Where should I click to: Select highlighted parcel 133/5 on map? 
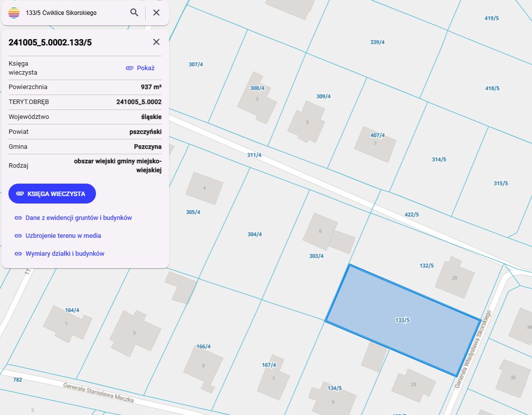click(402, 320)
